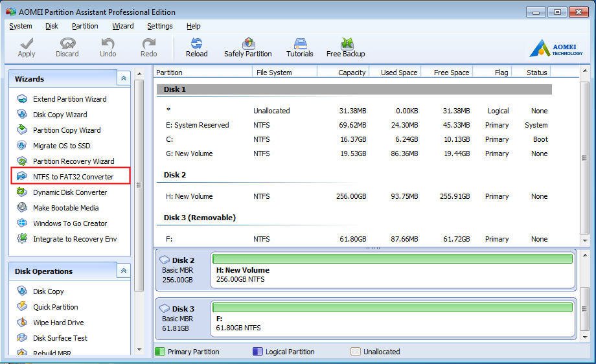The width and height of the screenshot is (596, 364).
Task: Click Disk 3 (Removable) heading
Action: [200, 218]
